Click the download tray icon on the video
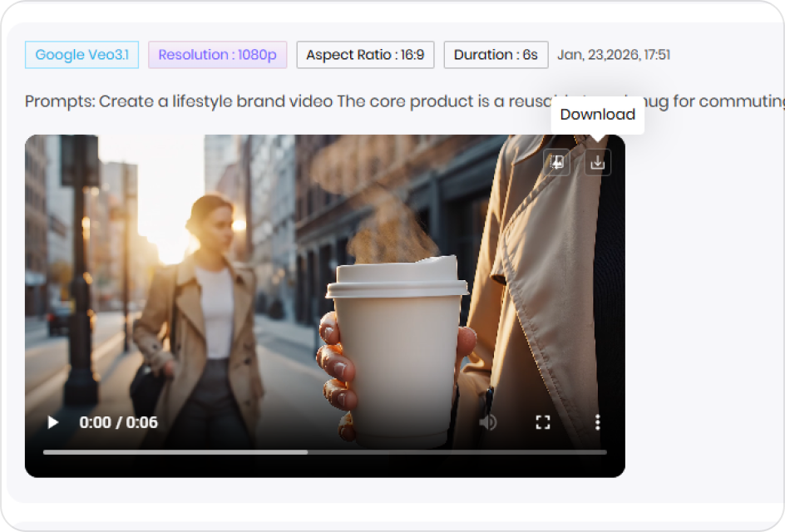The image size is (785, 532). pos(598,163)
